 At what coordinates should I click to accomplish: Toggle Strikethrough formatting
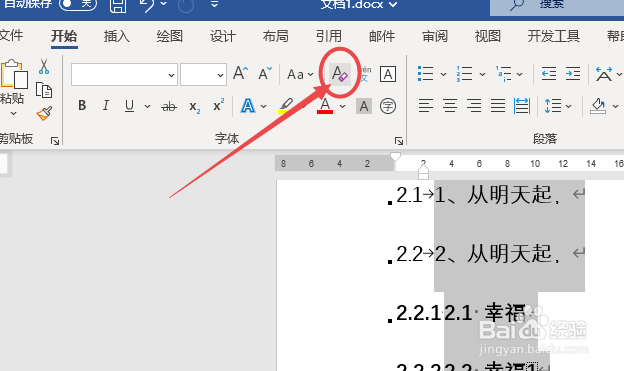169,106
